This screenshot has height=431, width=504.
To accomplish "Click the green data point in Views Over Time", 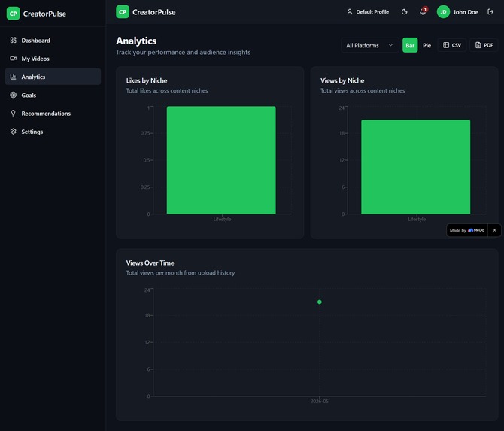I will click(320, 302).
